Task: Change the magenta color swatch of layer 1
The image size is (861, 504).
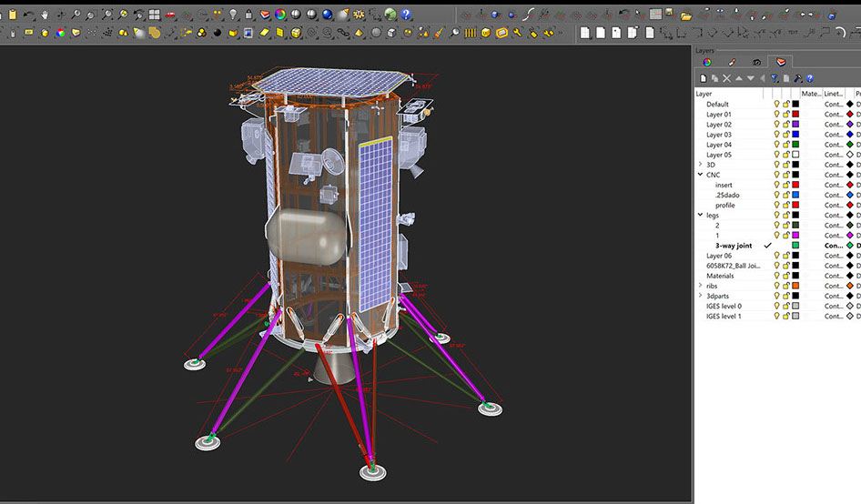Action: [795, 235]
